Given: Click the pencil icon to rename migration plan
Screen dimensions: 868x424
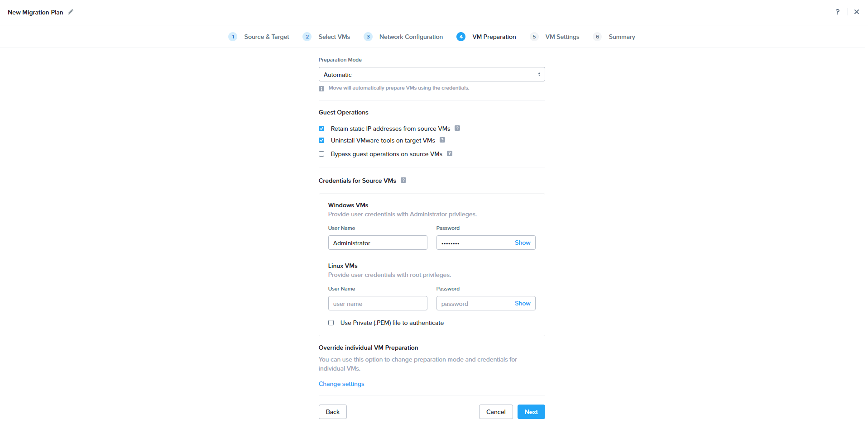Looking at the screenshot, I should [71, 12].
